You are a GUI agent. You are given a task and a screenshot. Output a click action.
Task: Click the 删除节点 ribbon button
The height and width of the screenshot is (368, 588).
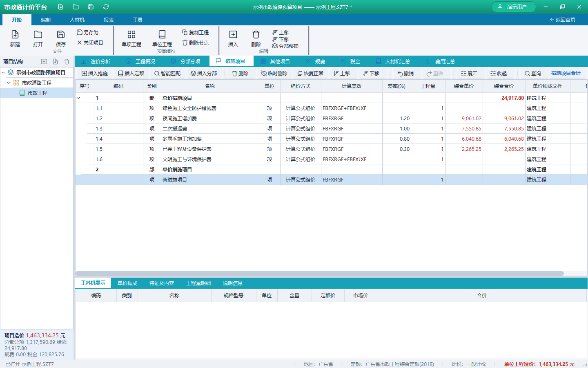coord(195,43)
